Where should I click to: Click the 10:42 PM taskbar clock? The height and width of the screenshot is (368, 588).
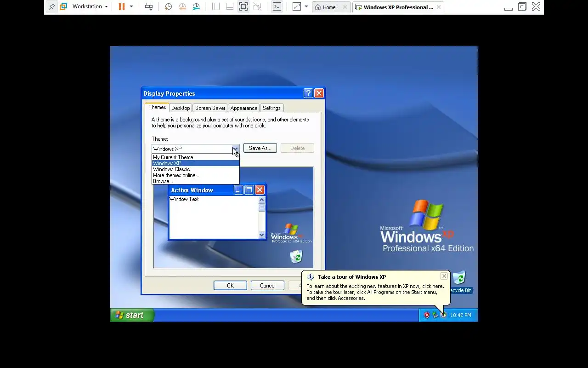[x=461, y=315]
